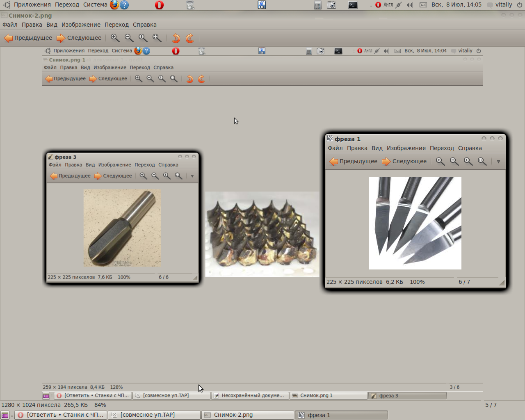Zoom in on the image in Снимок-2.png
525x420 pixels.
115,38
